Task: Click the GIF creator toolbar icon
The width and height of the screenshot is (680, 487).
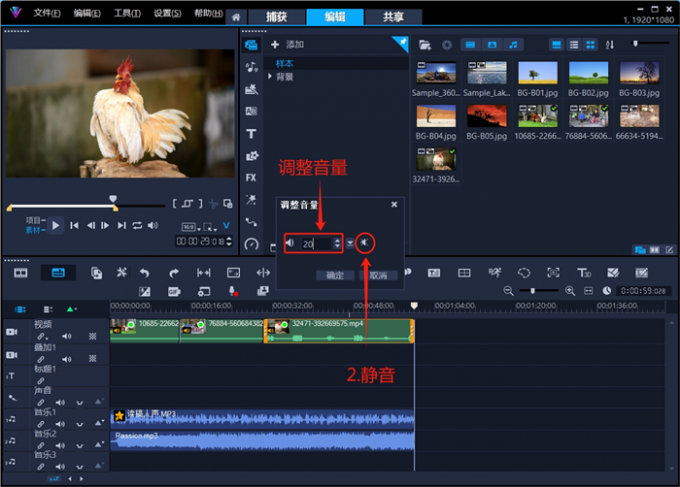Action: click(x=174, y=291)
